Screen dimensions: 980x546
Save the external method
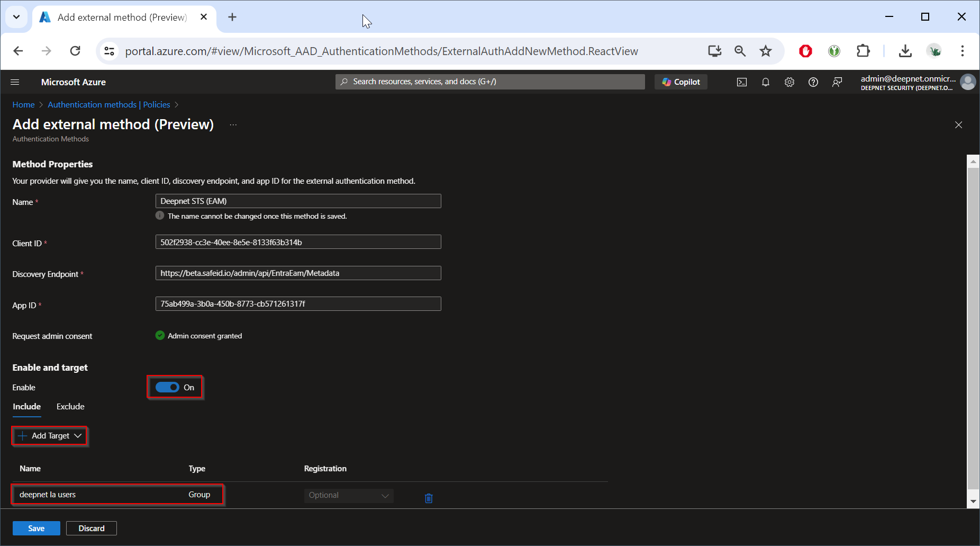36,528
